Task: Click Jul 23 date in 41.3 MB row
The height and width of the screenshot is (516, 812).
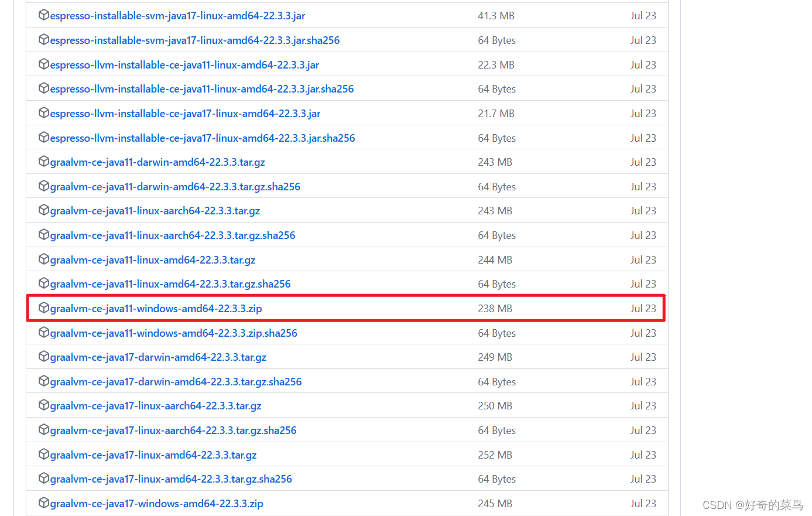Action: pos(643,16)
